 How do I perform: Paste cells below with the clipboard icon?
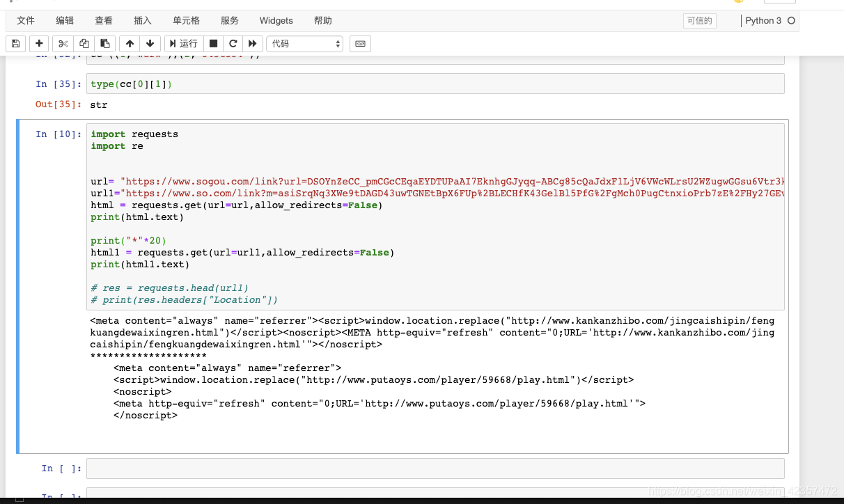pyautogui.click(x=104, y=43)
